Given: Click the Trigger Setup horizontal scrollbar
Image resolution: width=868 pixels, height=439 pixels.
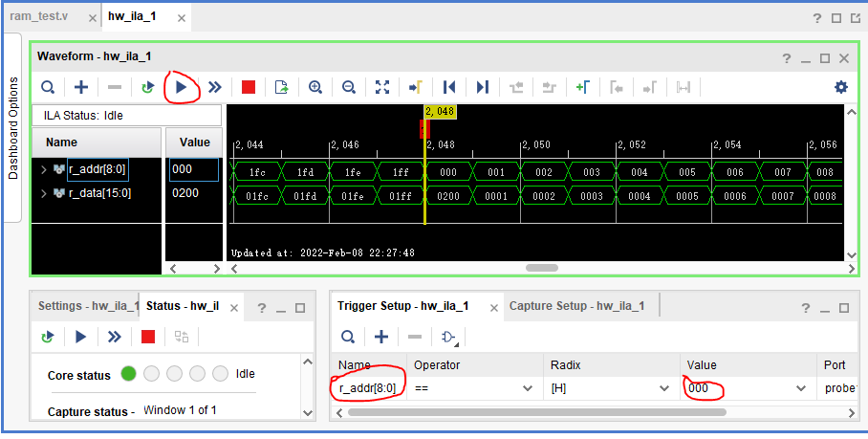Looking at the screenshot, I should click(x=537, y=412).
